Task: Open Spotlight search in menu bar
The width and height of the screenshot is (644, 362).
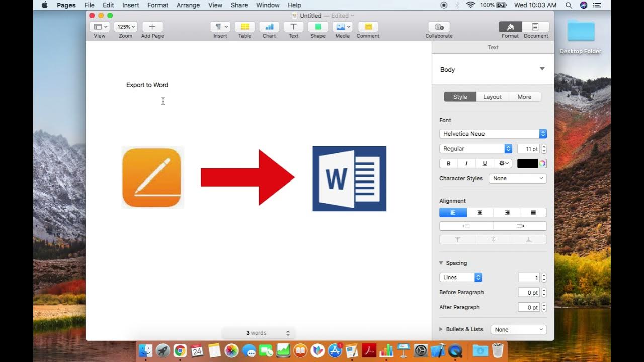Action: pos(569,5)
